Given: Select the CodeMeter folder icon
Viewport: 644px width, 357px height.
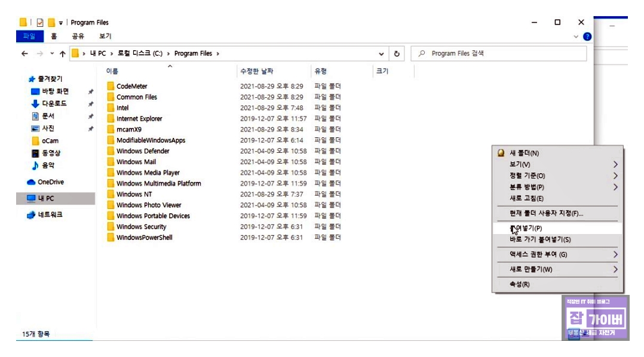Looking at the screenshot, I should point(111,86).
